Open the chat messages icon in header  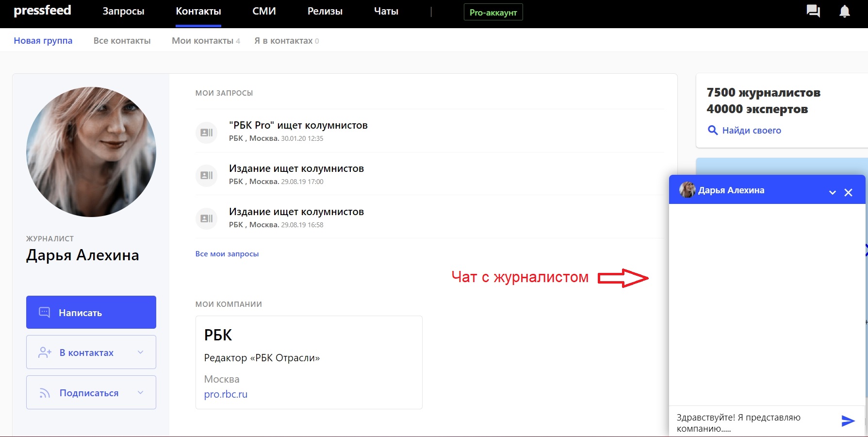pyautogui.click(x=813, y=11)
